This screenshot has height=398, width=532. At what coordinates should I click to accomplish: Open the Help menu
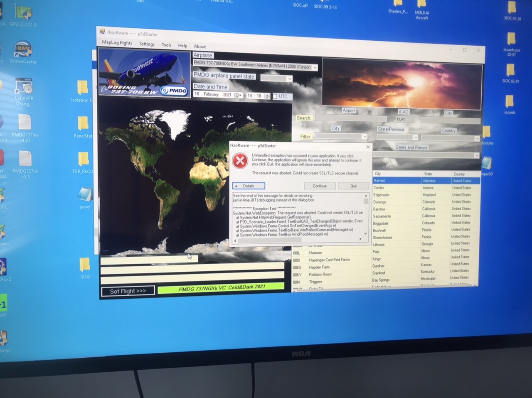coord(182,46)
